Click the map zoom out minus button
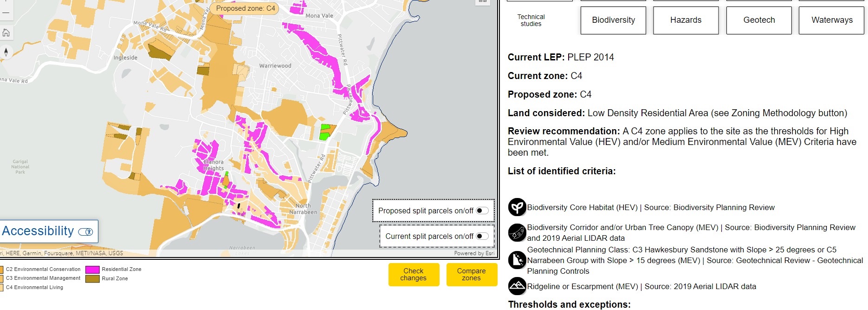 (6, 13)
